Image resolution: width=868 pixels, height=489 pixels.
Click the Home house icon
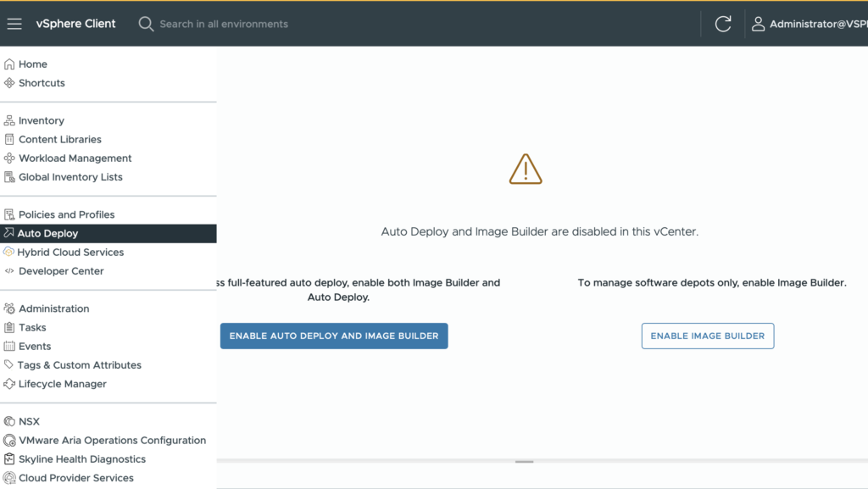point(9,64)
